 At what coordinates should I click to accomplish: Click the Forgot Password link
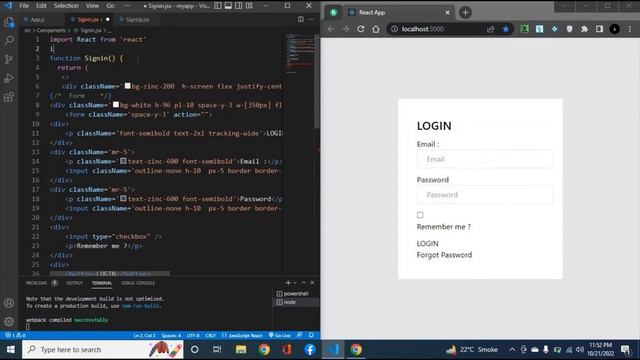[x=444, y=255]
